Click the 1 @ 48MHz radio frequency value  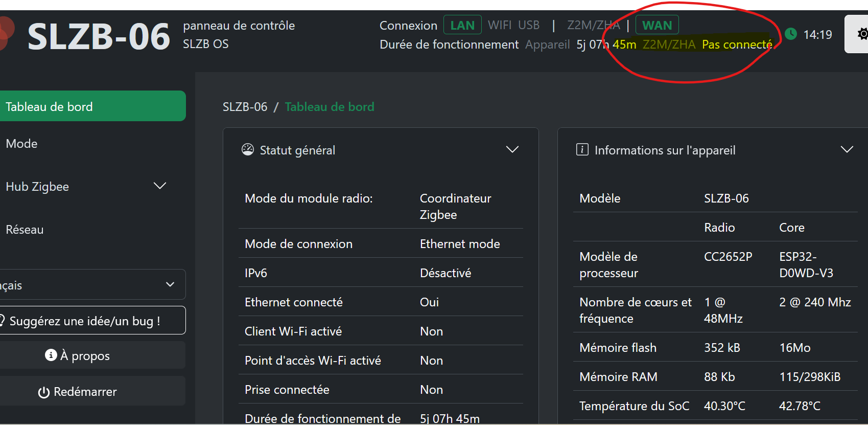[723, 310]
